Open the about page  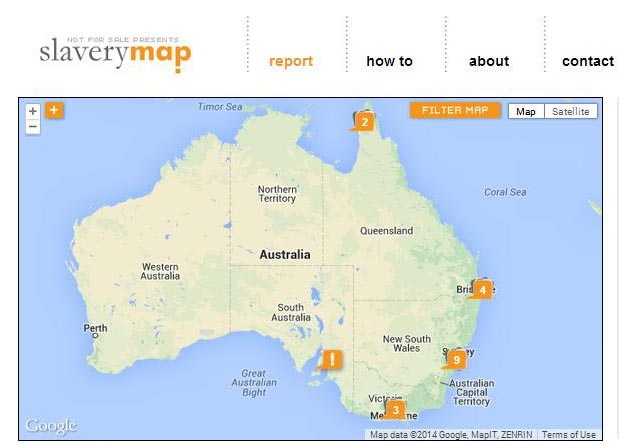point(489,61)
